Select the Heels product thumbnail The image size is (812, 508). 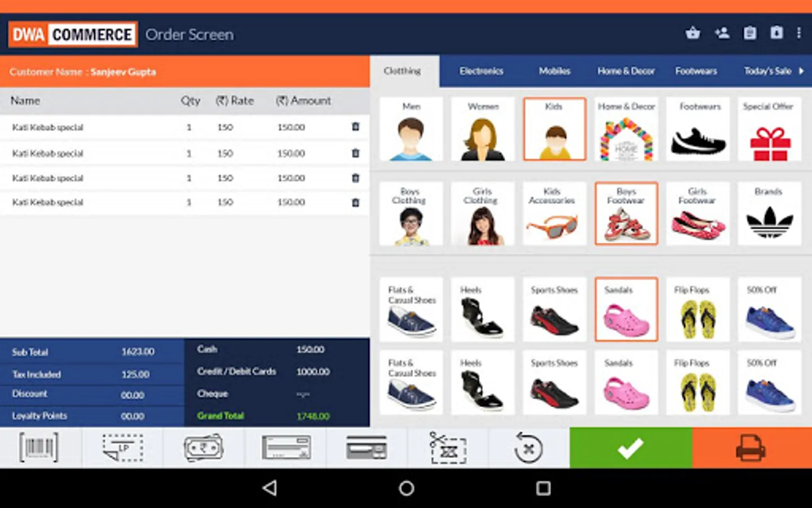pos(483,309)
